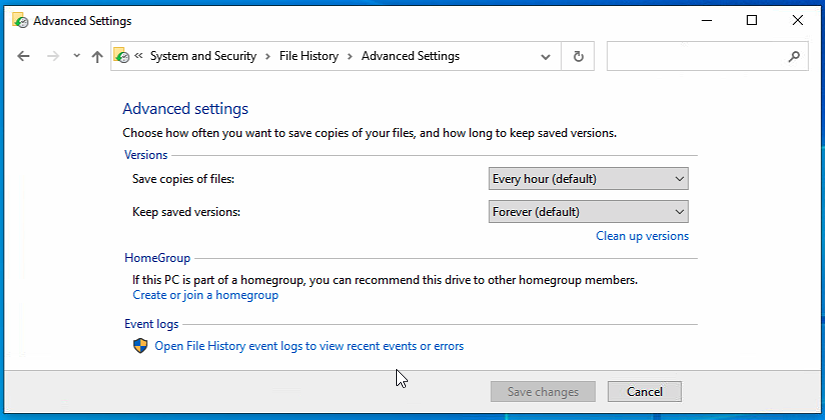Open the recent locations chevron
825x420 pixels.
(77, 56)
